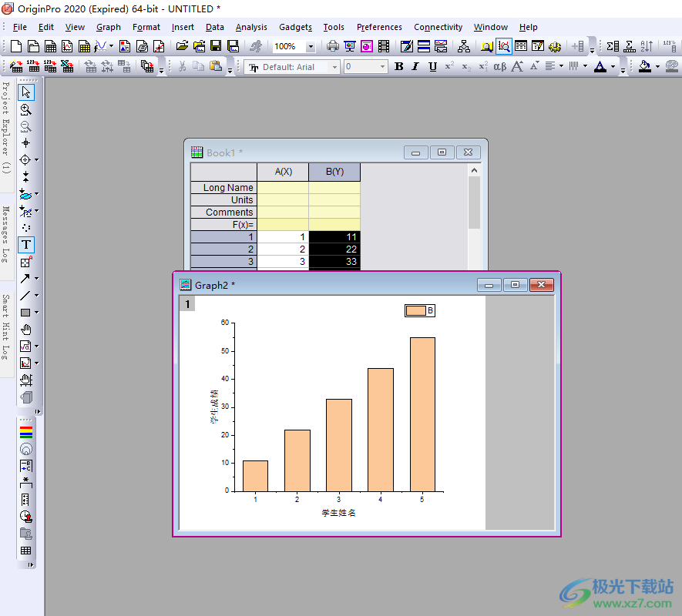
Task: Apply subscript formatting
Action: (x=466, y=66)
